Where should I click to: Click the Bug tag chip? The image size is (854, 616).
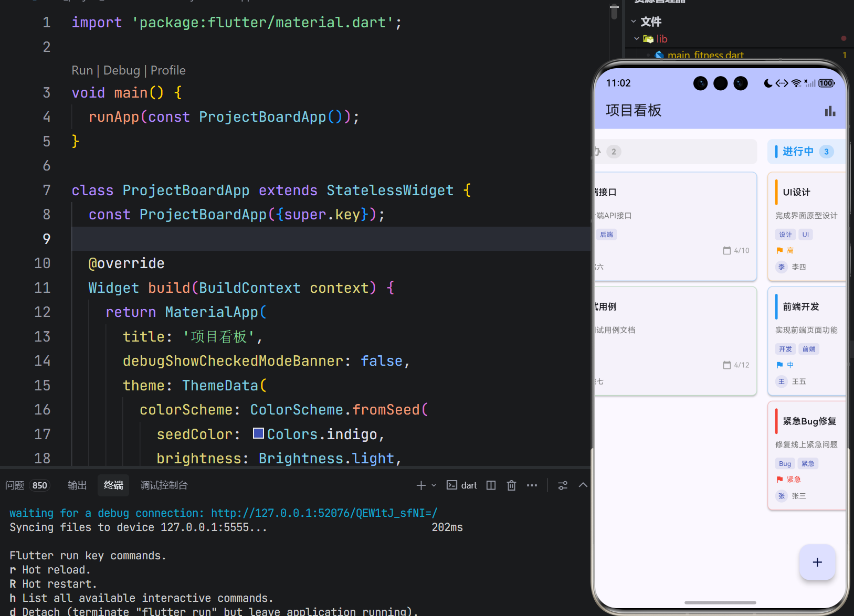pos(785,463)
